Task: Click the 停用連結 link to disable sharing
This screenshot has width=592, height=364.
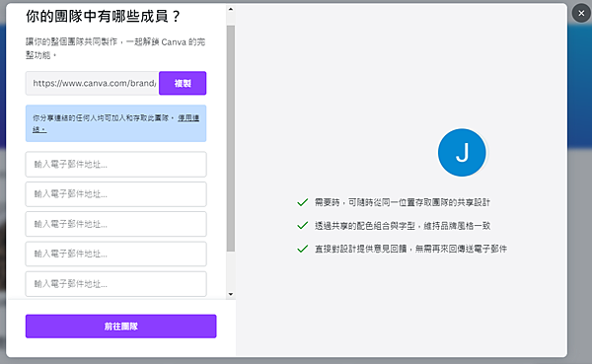Action: click(188, 118)
